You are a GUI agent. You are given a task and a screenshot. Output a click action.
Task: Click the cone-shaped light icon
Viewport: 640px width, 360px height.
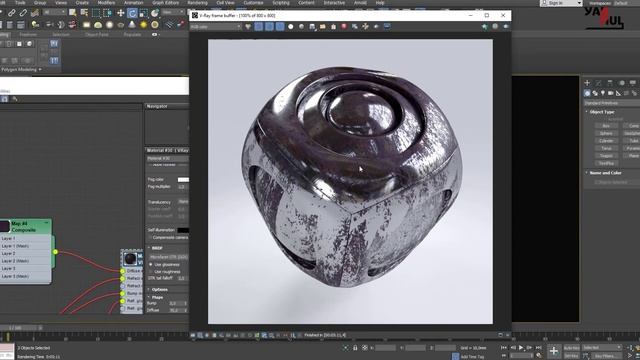click(x=132, y=25)
